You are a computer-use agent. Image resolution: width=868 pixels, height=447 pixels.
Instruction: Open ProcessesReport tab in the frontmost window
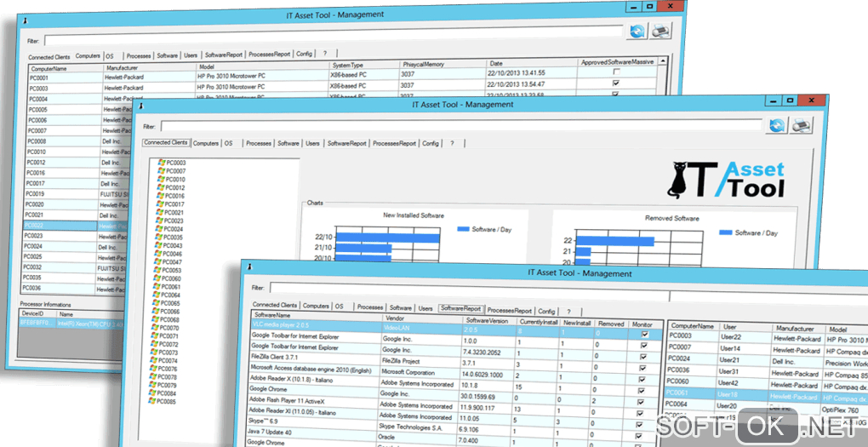tap(509, 311)
